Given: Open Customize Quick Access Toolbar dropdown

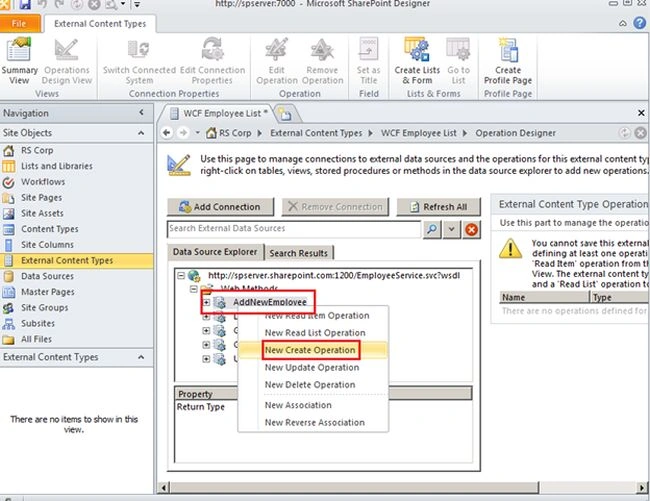Looking at the screenshot, I should [x=137, y=5].
